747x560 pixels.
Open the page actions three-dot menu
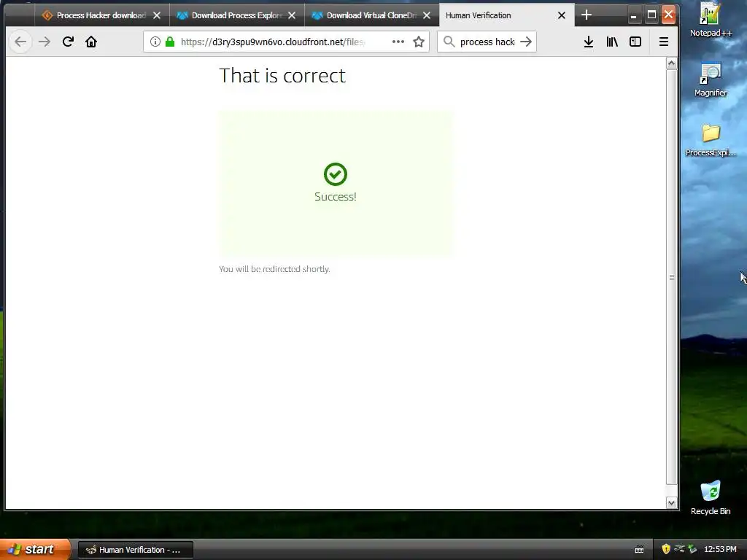tap(398, 42)
